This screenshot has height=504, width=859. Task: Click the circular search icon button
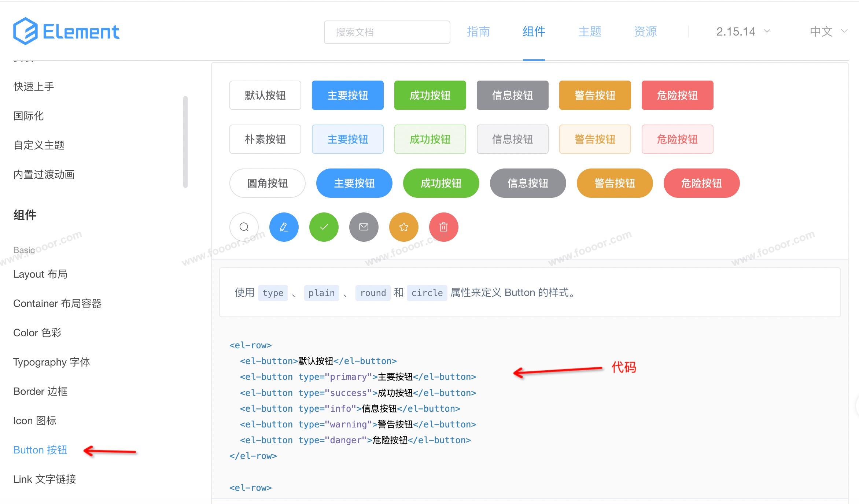point(244,227)
